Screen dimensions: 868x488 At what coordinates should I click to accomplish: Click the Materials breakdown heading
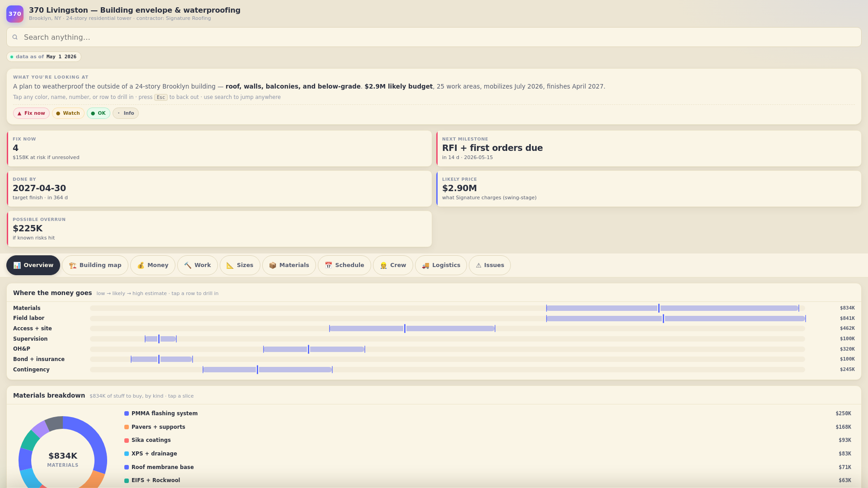coord(49,395)
